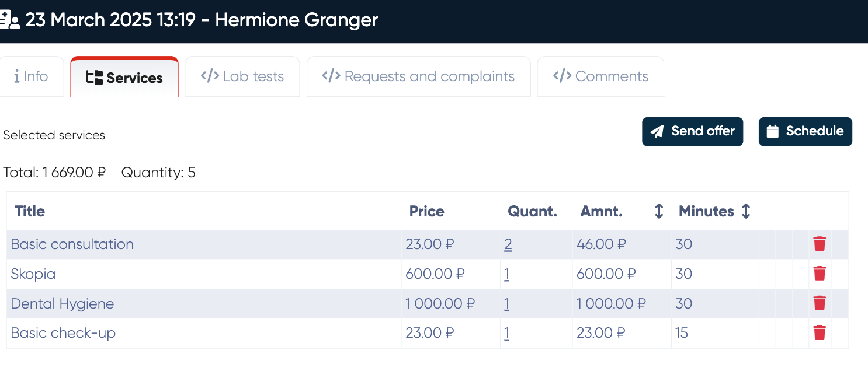Select the Dental Hygiene row title

[x=63, y=304]
